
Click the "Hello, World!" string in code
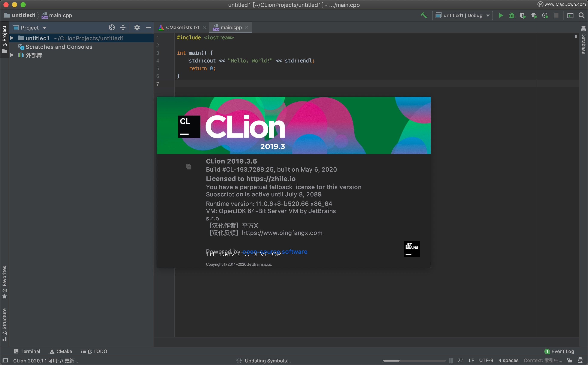click(x=250, y=61)
